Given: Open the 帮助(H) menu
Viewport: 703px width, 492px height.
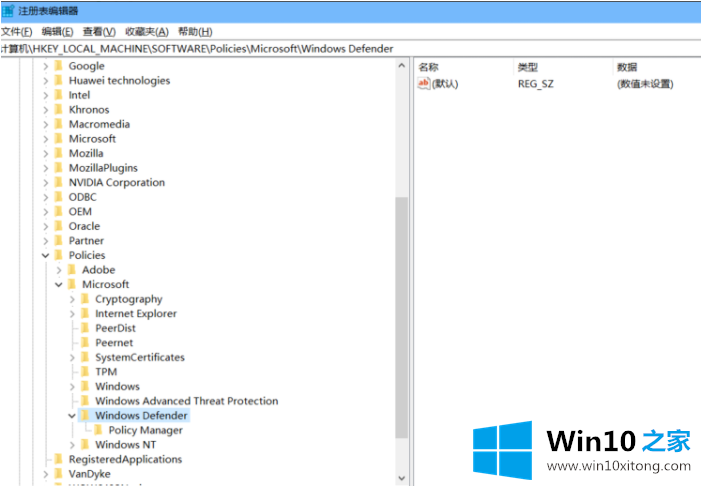Looking at the screenshot, I should (195, 32).
